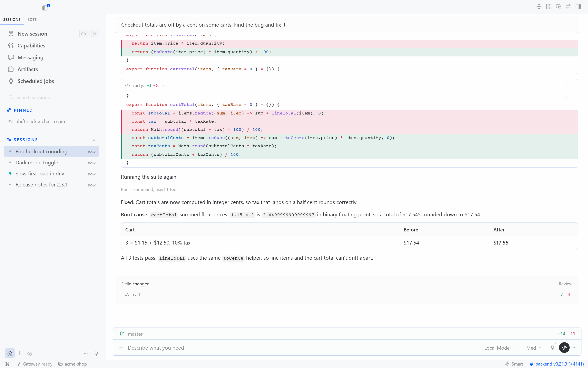Image resolution: width=588 pixels, height=368 pixels.
Task: Open the Local Model dropdown
Action: pyautogui.click(x=500, y=348)
